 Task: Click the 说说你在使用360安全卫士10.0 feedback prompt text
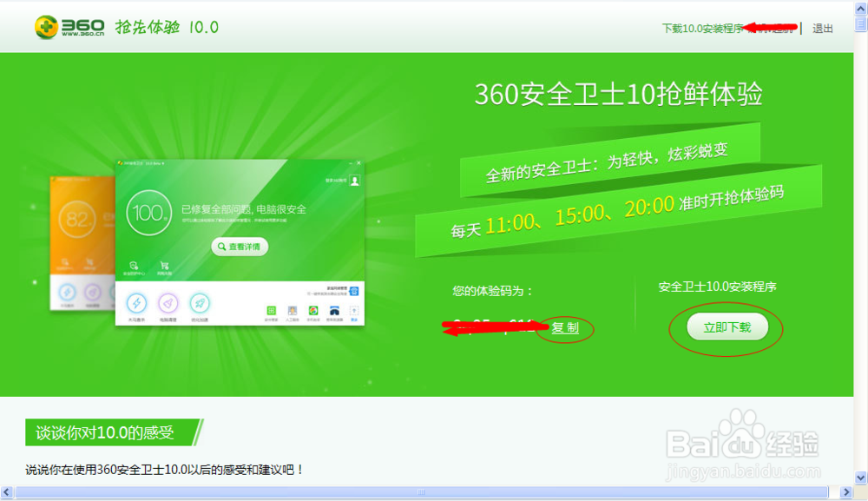click(165, 470)
